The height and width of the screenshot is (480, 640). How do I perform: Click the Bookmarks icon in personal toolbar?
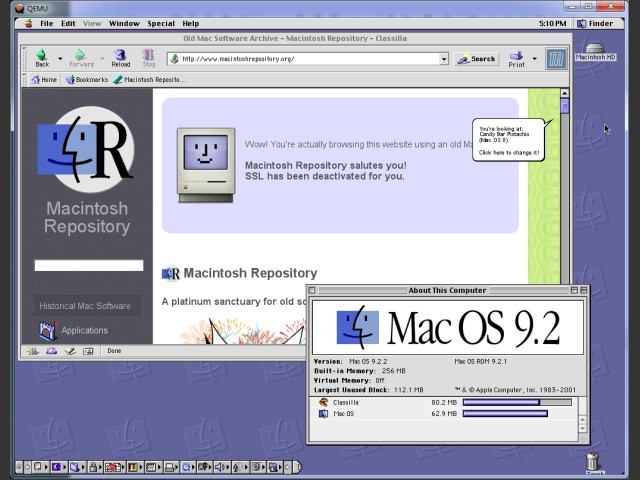[x=70, y=80]
